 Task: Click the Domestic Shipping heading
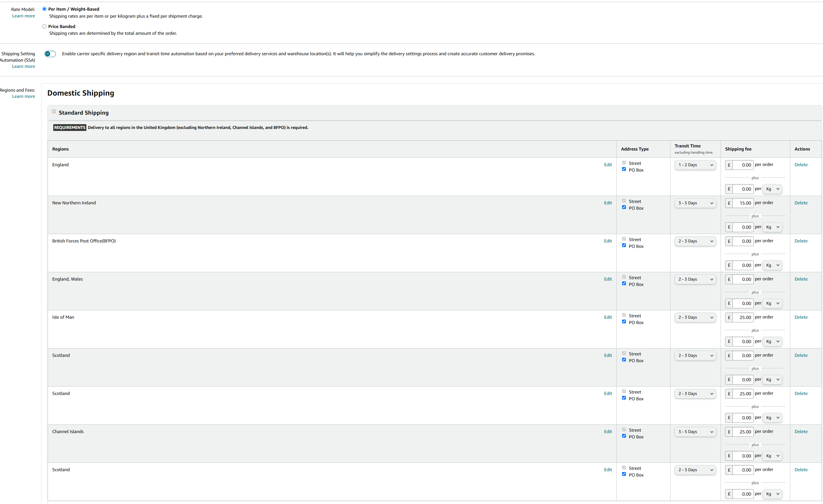(80, 93)
